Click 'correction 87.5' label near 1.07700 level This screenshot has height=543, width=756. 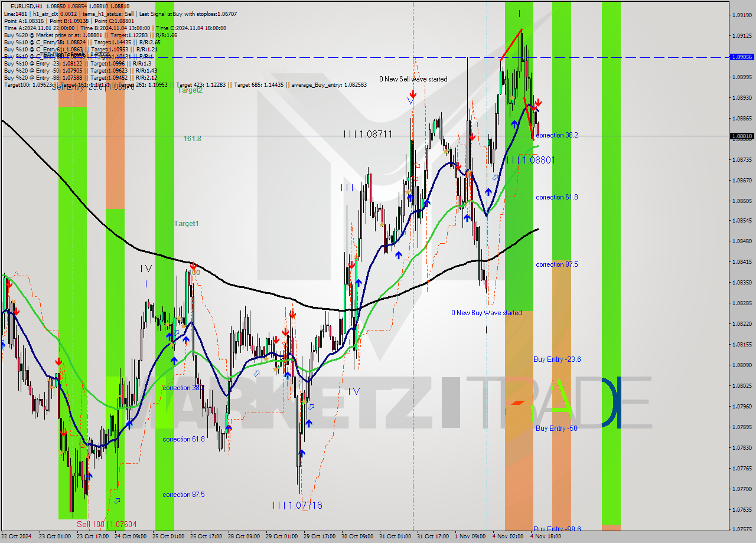coord(184,495)
